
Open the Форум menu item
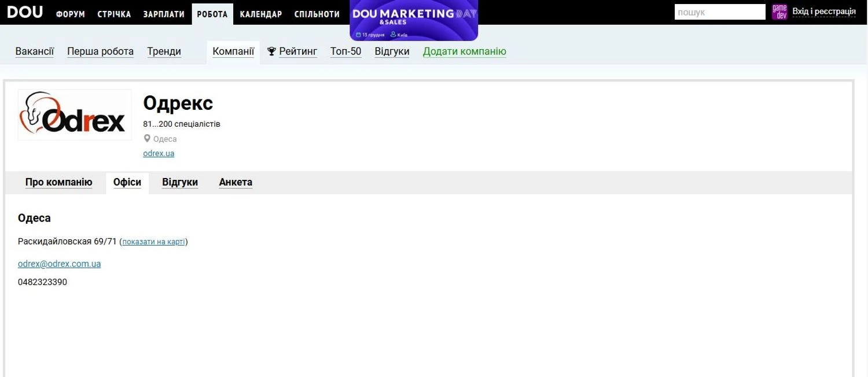click(71, 14)
